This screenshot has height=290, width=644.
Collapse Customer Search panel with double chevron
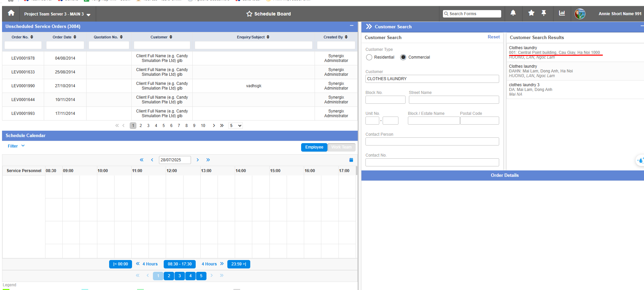pyautogui.click(x=369, y=27)
